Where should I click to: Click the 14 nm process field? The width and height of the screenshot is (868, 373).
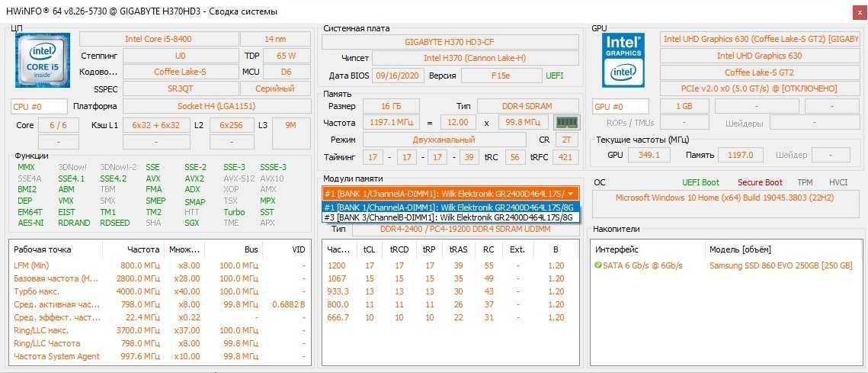coord(275,39)
